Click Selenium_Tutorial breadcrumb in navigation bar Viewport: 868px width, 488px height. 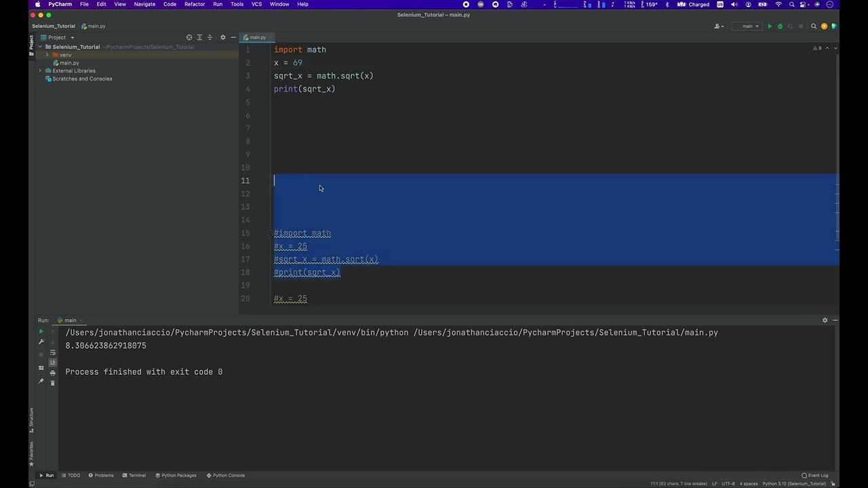tap(54, 26)
